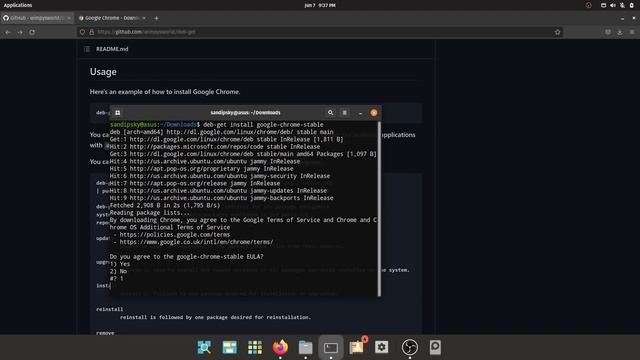Click the README.md file name
The height and width of the screenshot is (360, 640).
click(112, 49)
